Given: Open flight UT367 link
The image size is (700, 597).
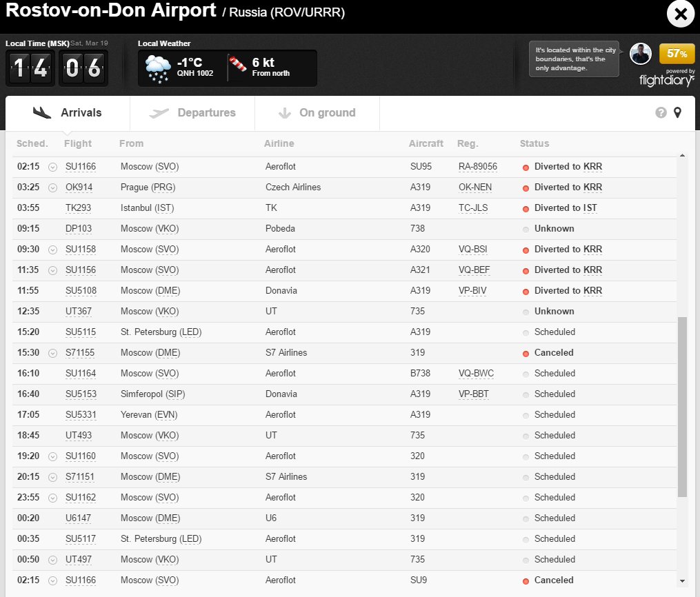Looking at the screenshot, I should click(79, 312).
